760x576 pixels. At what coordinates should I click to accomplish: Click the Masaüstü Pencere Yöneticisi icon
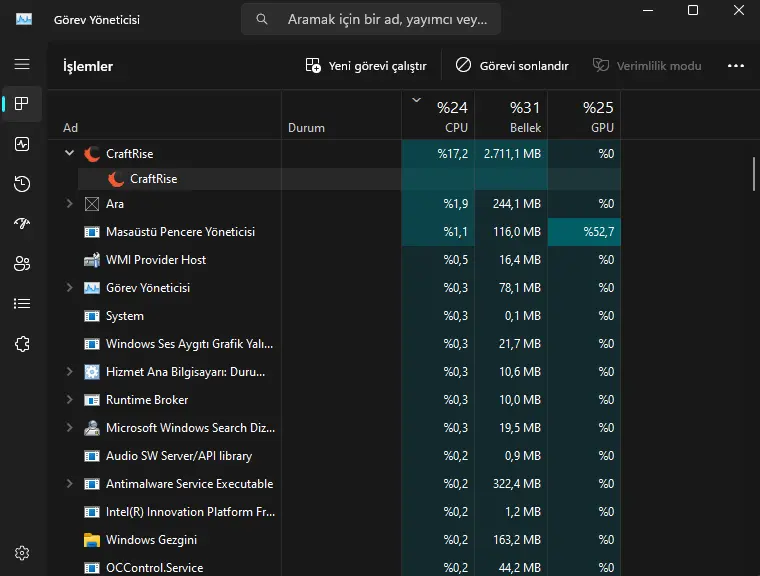(x=92, y=232)
